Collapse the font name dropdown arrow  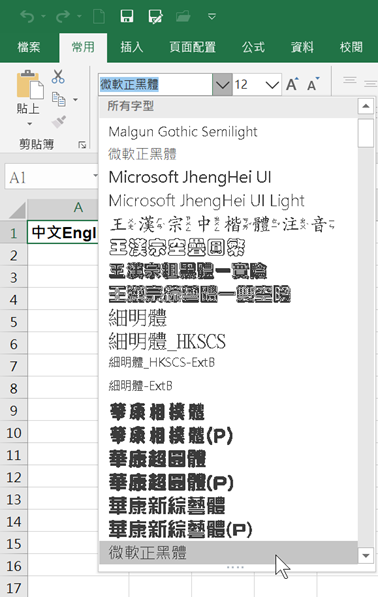(222, 85)
